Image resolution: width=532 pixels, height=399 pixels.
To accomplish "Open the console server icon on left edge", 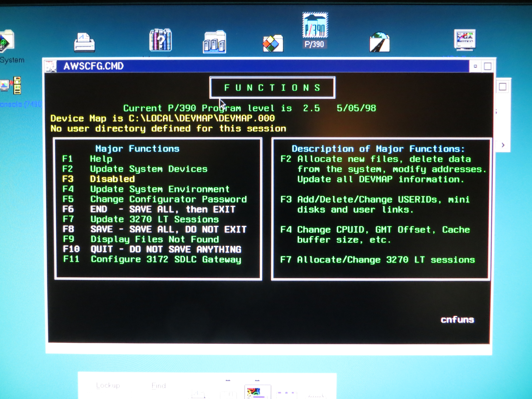I will [11, 85].
